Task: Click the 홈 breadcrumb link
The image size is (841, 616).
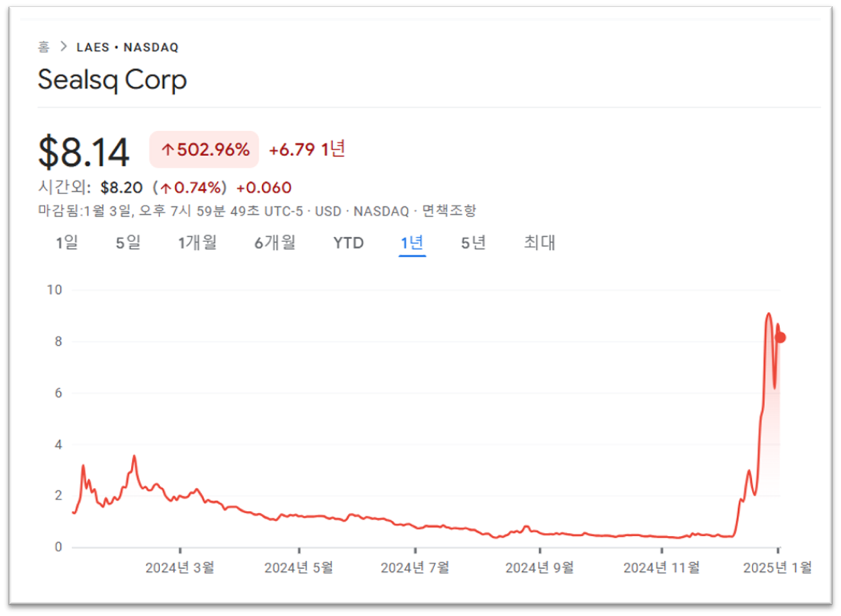Action: coord(43,47)
